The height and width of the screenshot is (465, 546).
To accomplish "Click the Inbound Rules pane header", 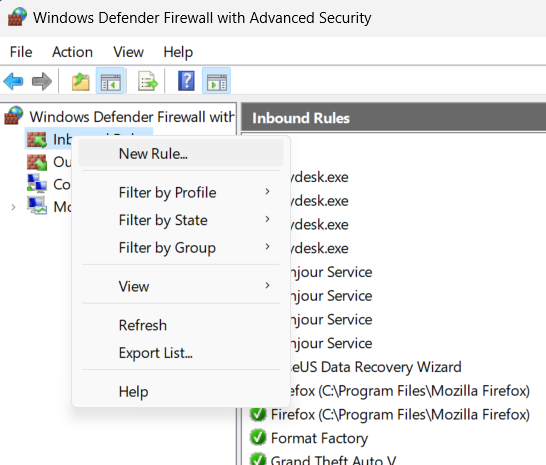I will pos(393,118).
